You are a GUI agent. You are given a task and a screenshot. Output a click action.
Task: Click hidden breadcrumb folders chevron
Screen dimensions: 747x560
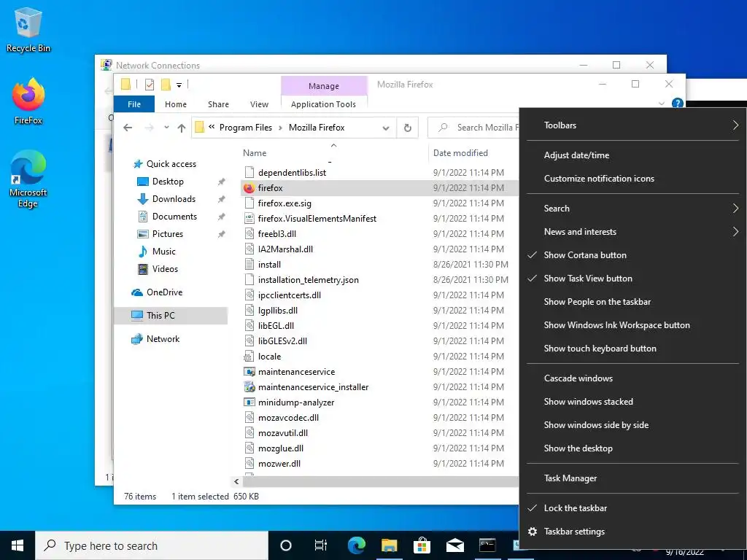click(x=212, y=127)
